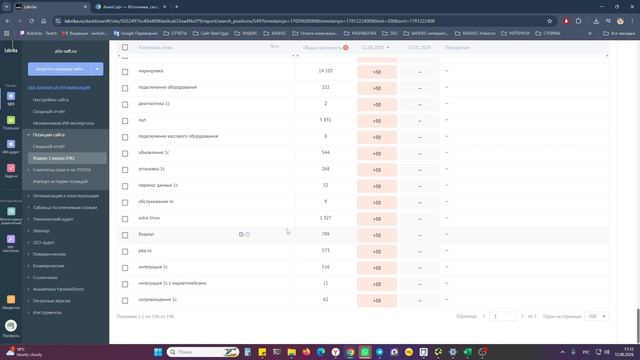The height and width of the screenshot is (360, 640).
Task: Open Firefox from the taskbar
Action: tap(306, 352)
